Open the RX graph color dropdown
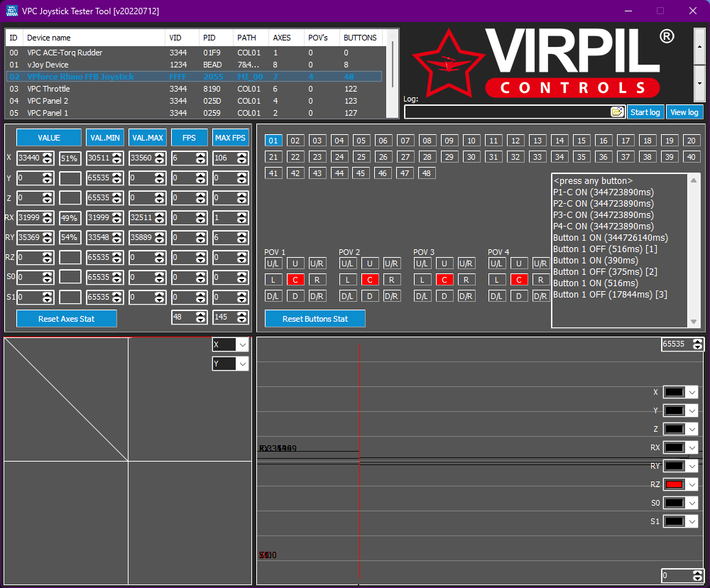Screen dimensions: 710x588 pyautogui.click(x=692, y=447)
